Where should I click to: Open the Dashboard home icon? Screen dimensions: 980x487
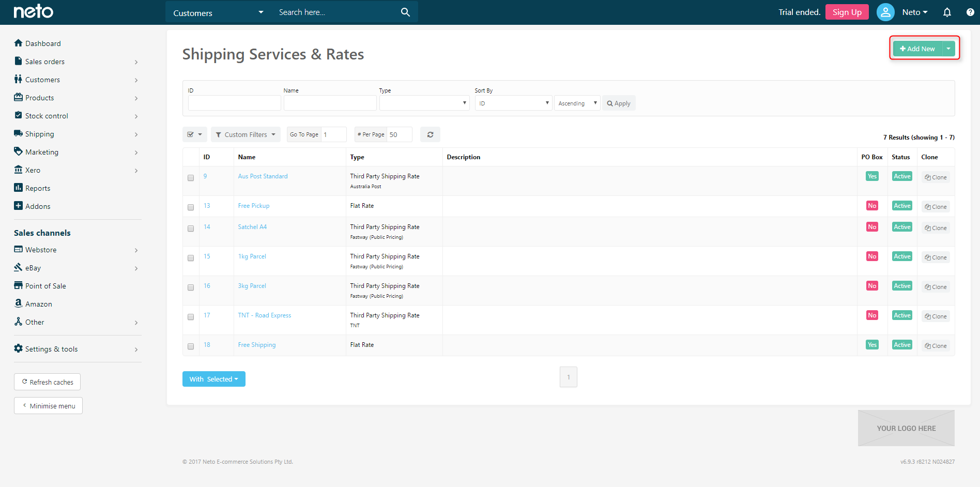(19, 43)
